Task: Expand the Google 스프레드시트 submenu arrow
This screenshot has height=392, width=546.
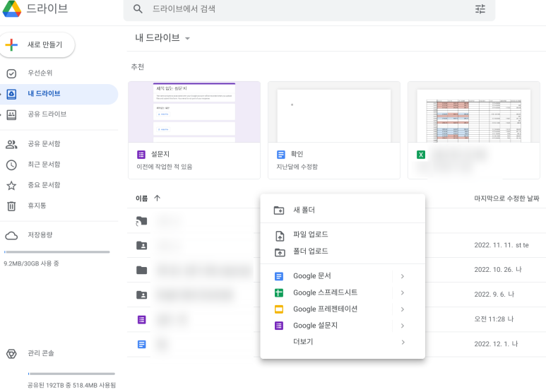Action: click(x=403, y=293)
